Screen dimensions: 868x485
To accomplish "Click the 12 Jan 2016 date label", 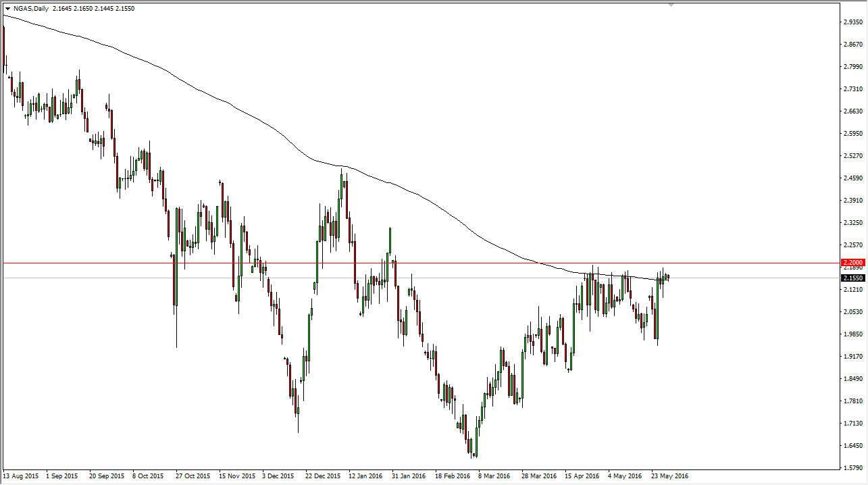I will tap(365, 476).
